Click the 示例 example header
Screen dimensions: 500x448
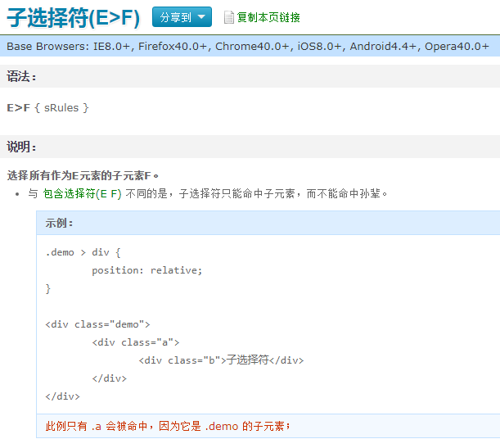tap(60, 223)
